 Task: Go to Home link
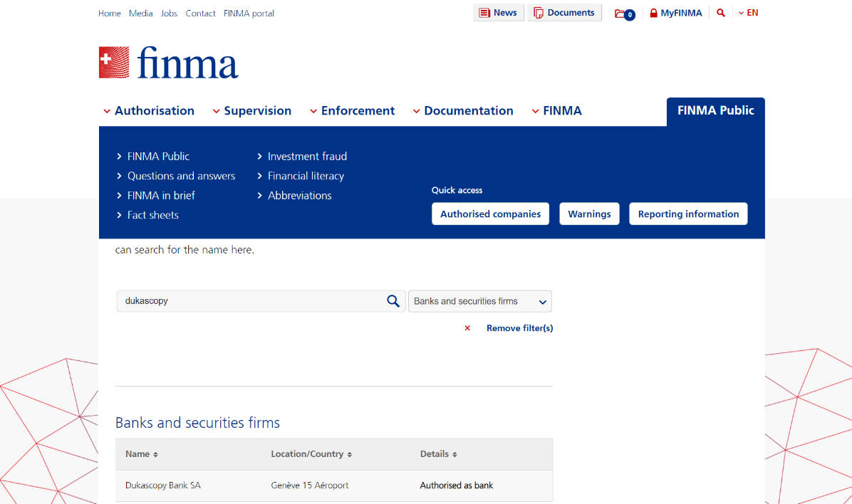click(x=109, y=14)
